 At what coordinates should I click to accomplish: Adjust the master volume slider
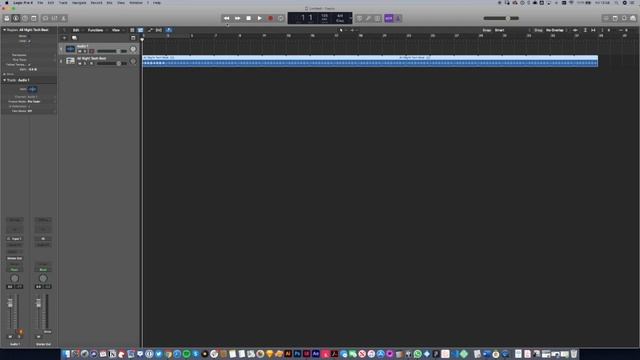click(501, 18)
